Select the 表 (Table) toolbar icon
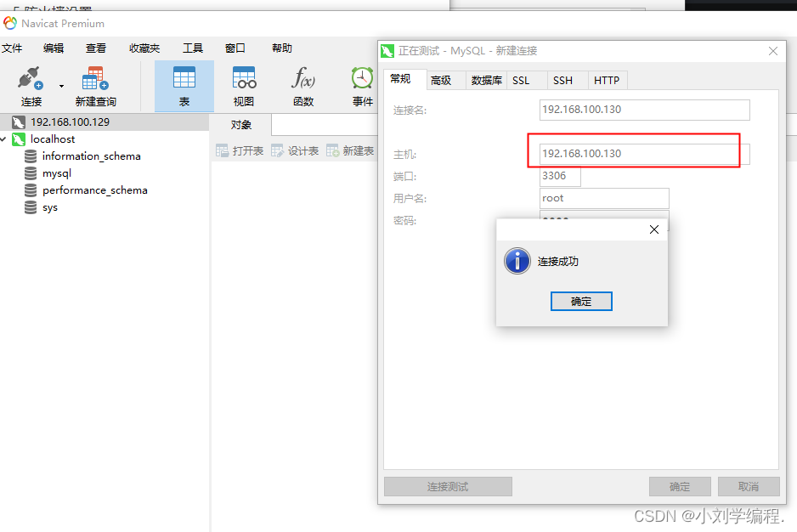This screenshot has width=797, height=532. 184,87
